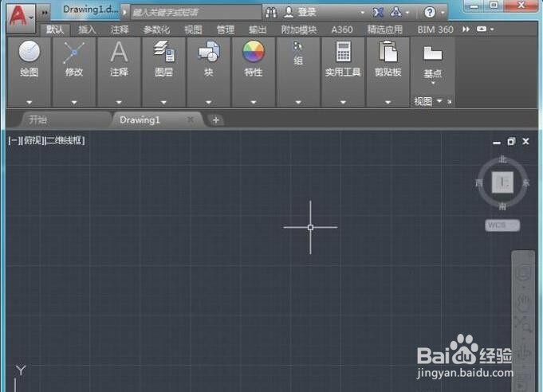The image size is (543, 392).
Task: Click the [-] viewport controls label
Action: pos(14,140)
